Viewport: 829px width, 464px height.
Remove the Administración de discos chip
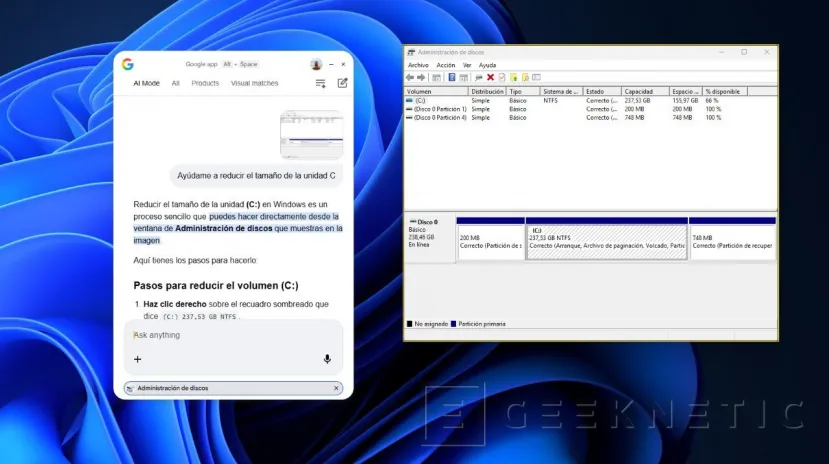pos(336,388)
